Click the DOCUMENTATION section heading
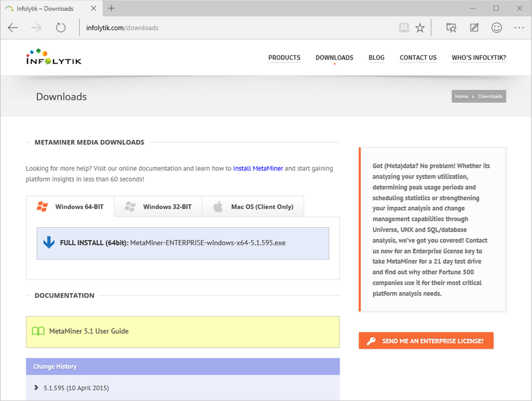Viewport: 532px width, 401px height. 64,296
